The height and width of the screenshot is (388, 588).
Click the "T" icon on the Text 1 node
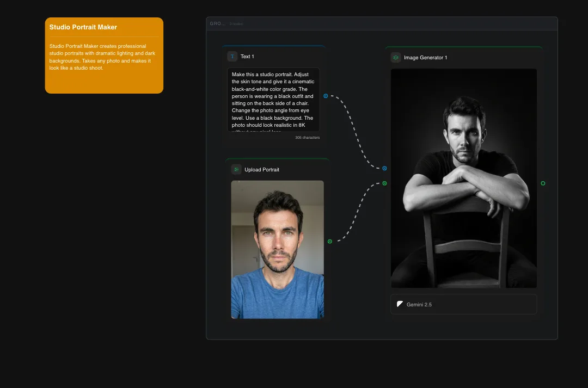click(231, 56)
